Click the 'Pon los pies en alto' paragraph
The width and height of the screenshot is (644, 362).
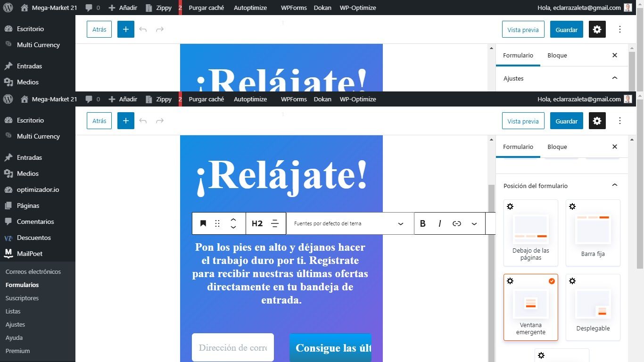pyautogui.click(x=281, y=273)
